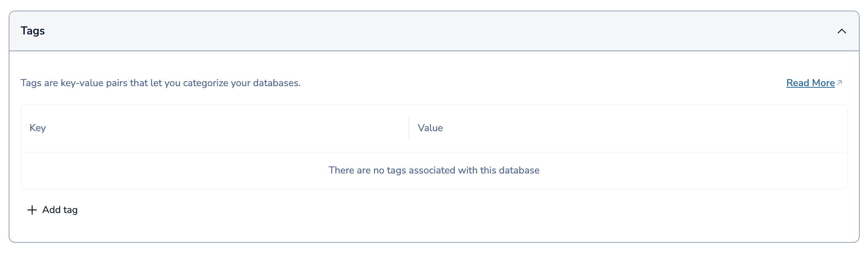Click the plus icon beside Add tag
This screenshot has height=253, width=868.
32,210
